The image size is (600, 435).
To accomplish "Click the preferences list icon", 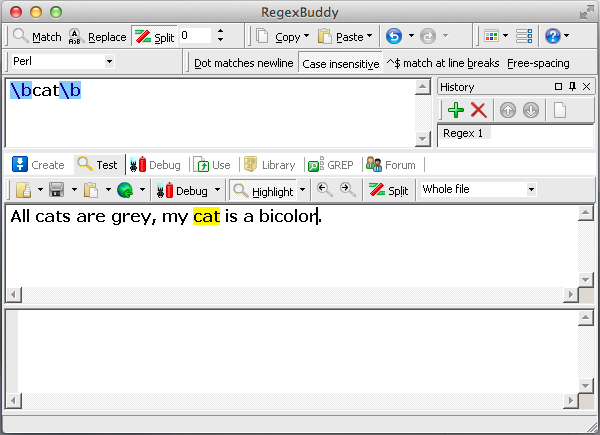I will click(524, 36).
